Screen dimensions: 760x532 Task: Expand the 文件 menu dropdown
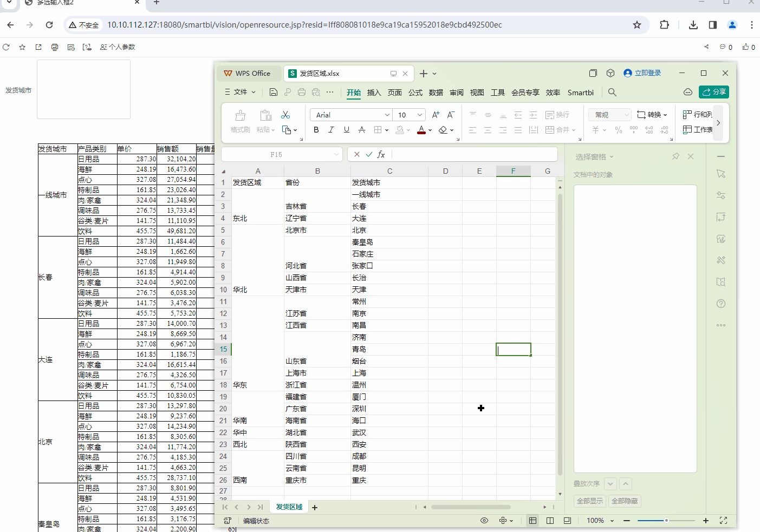click(x=241, y=92)
